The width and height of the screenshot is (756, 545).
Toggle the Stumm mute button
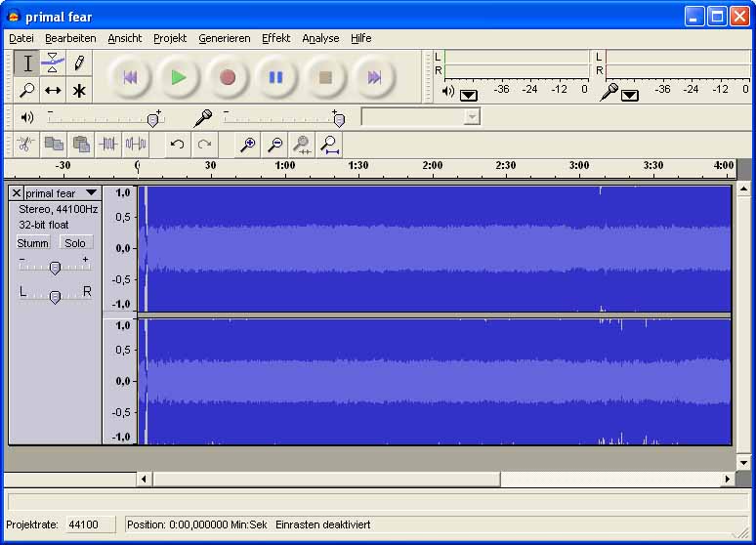(x=33, y=242)
